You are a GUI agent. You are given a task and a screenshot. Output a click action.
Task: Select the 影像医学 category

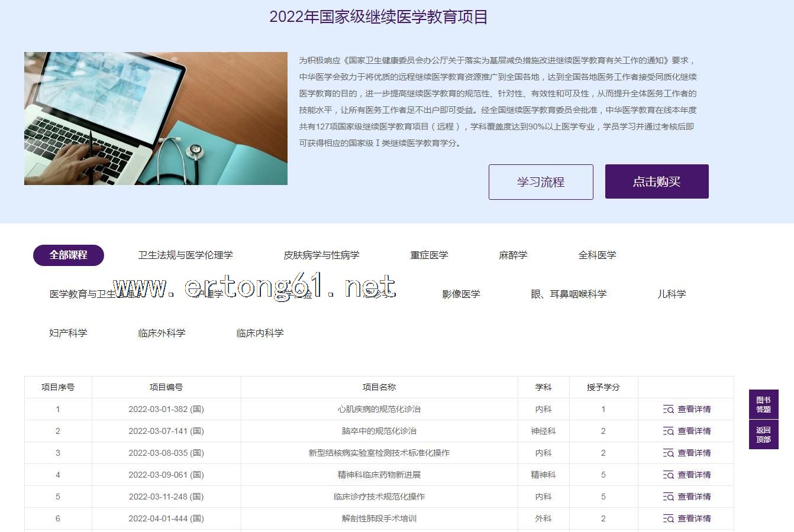point(461,294)
